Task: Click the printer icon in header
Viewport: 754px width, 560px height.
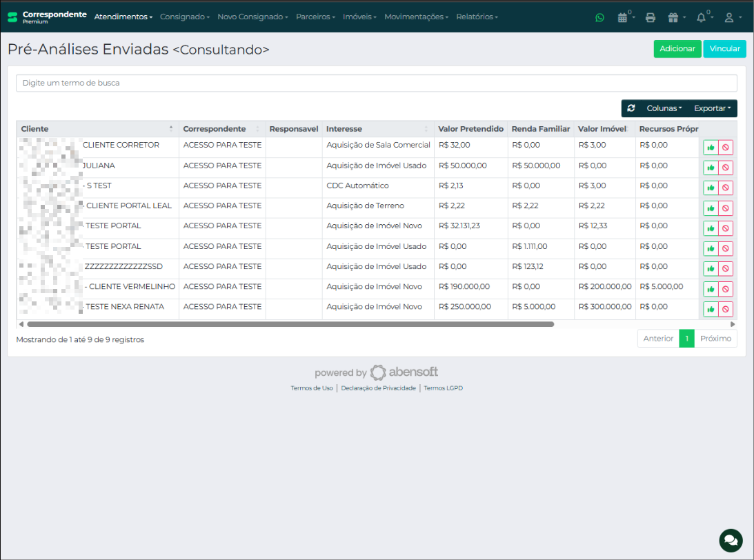Action: 650,17
